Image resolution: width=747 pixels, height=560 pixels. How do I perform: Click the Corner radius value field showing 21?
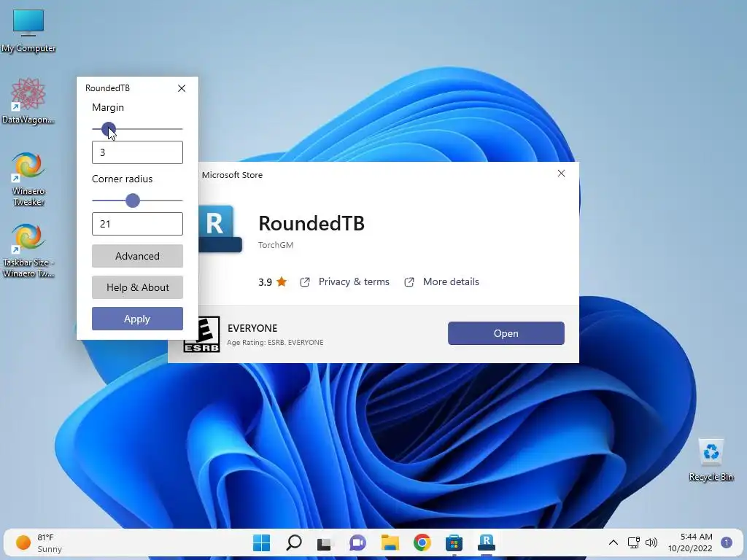[137, 224]
